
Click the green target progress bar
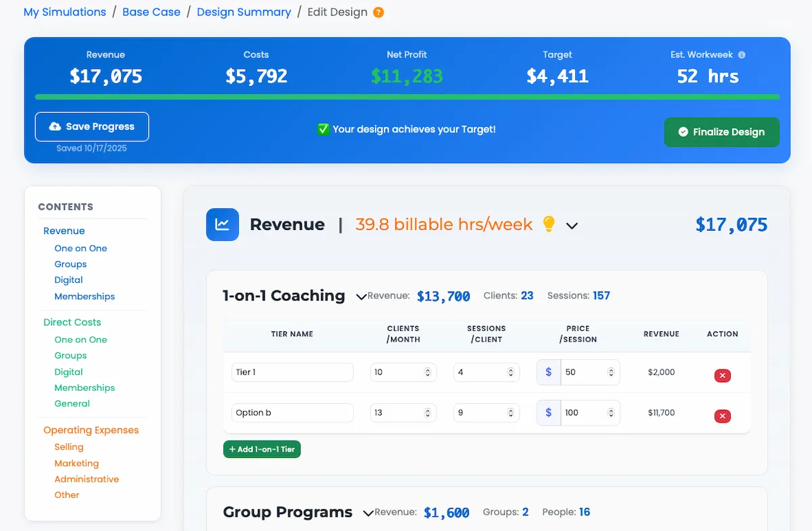[x=406, y=95]
